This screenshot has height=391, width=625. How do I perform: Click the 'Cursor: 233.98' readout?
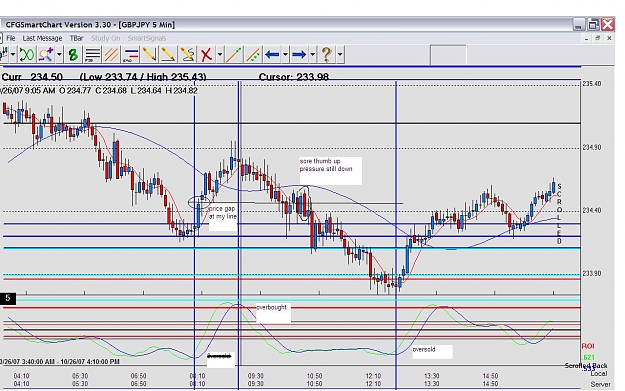point(294,77)
